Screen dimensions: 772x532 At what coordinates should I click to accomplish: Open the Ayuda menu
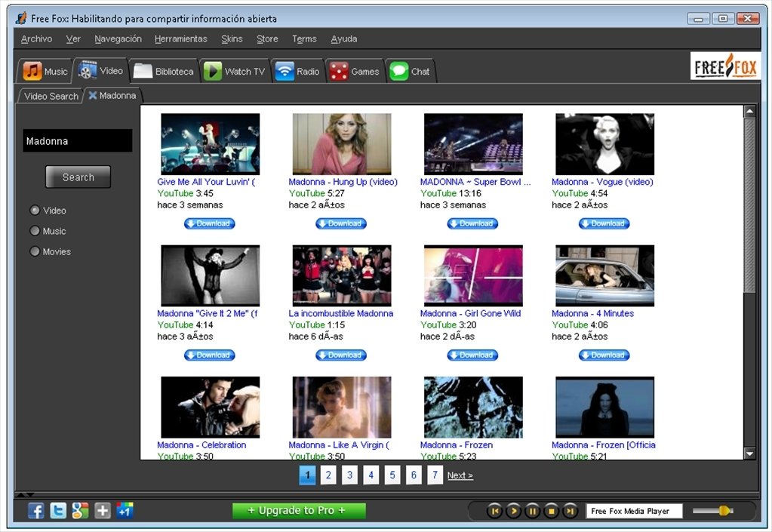click(x=344, y=39)
